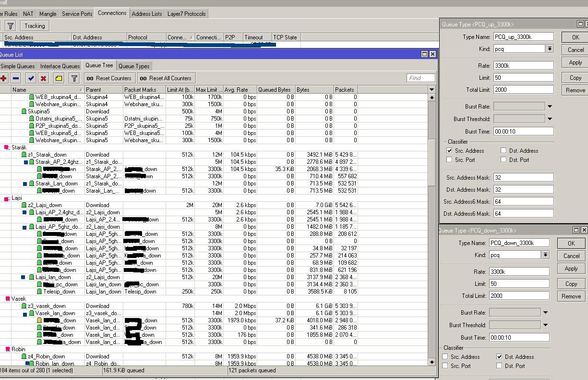This screenshot has width=588, height=380.
Task: Collapse the Starak_Lan_down subtree
Action: (x=25, y=184)
